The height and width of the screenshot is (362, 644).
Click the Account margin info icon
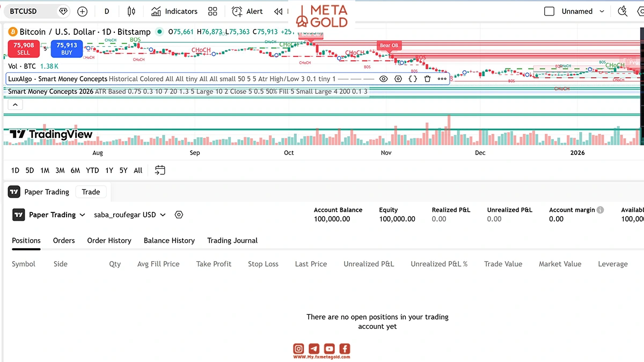tap(600, 210)
